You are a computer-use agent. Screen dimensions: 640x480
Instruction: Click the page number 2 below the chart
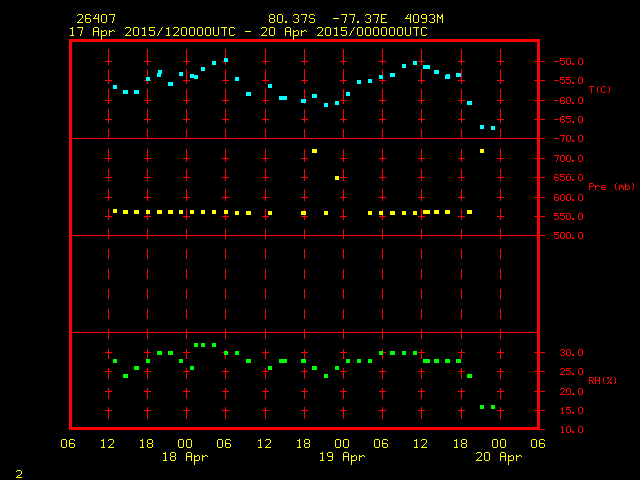[x=19, y=474]
